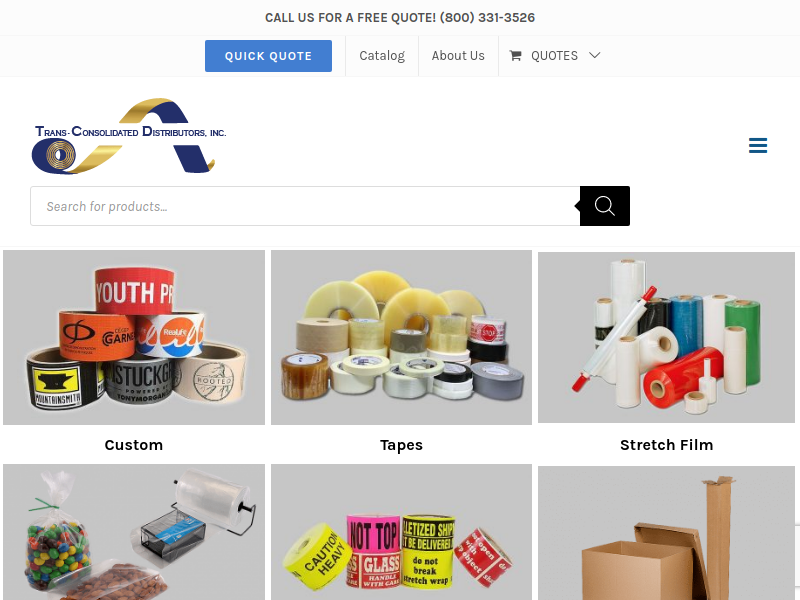Click the shopping cart icon beside QUOTES
The height and width of the screenshot is (600, 800).
(x=515, y=56)
